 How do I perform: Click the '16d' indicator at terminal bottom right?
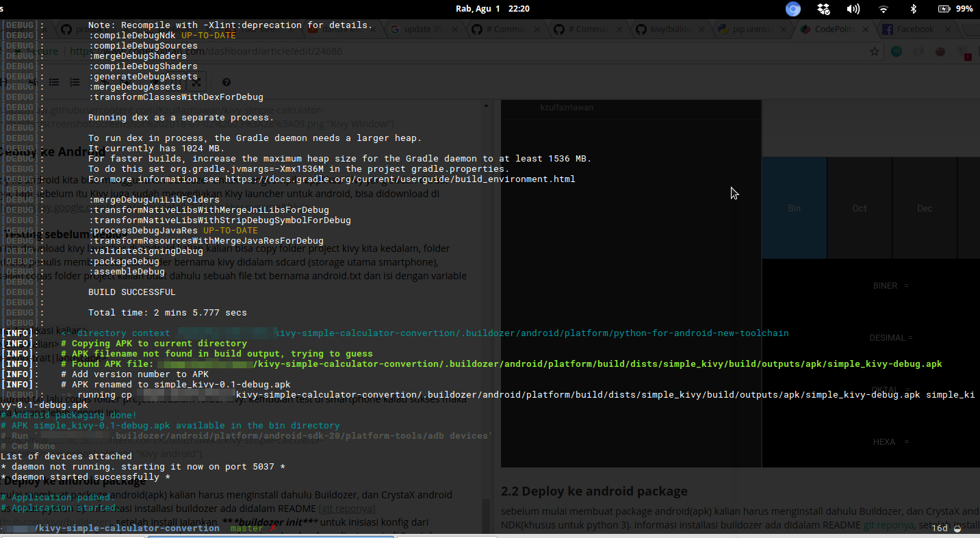coord(940,528)
